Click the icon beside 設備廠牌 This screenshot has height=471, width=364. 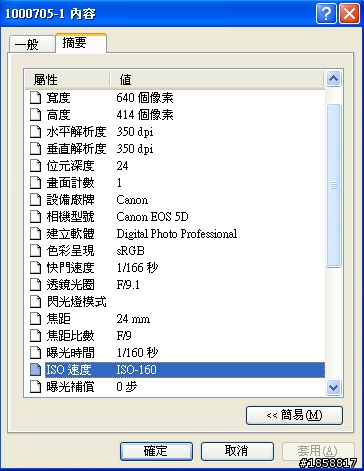click(x=36, y=200)
